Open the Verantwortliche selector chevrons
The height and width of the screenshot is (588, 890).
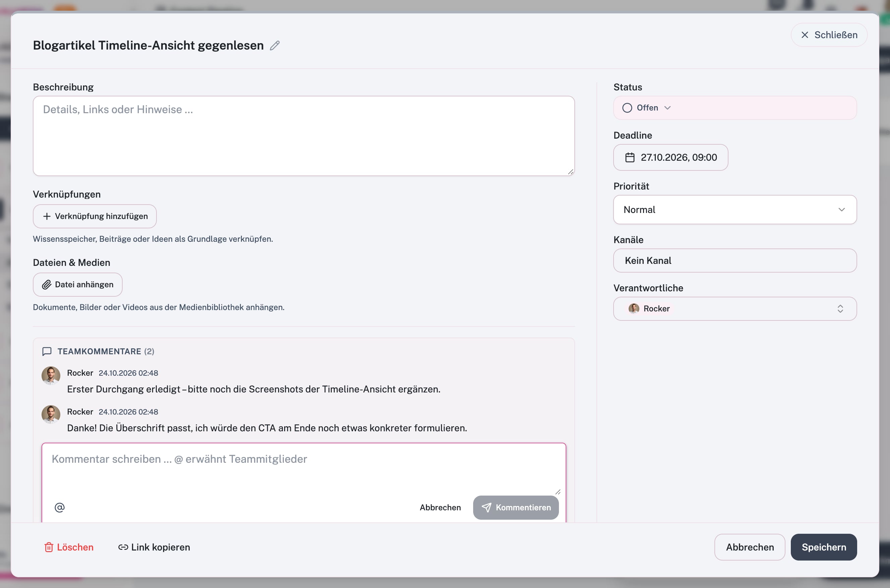coord(840,309)
